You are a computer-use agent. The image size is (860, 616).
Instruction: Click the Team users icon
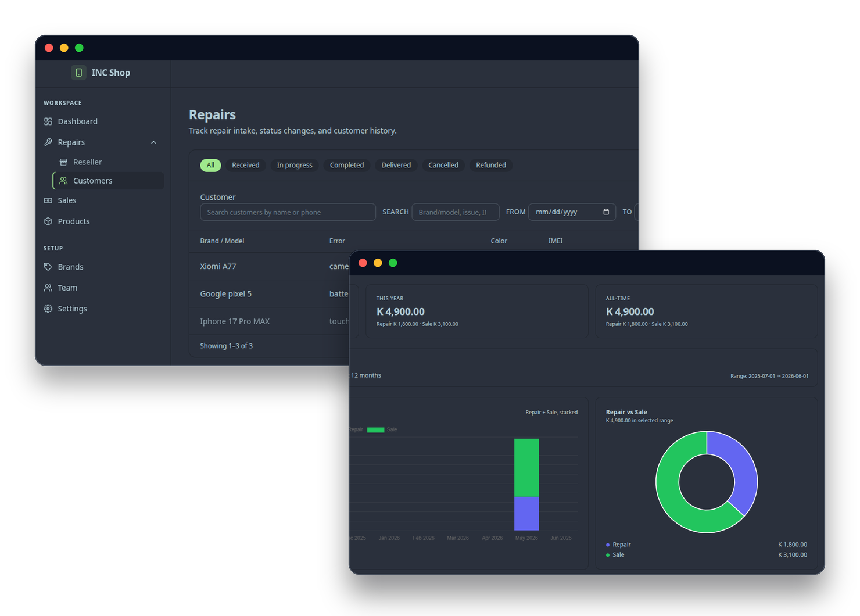(x=48, y=288)
